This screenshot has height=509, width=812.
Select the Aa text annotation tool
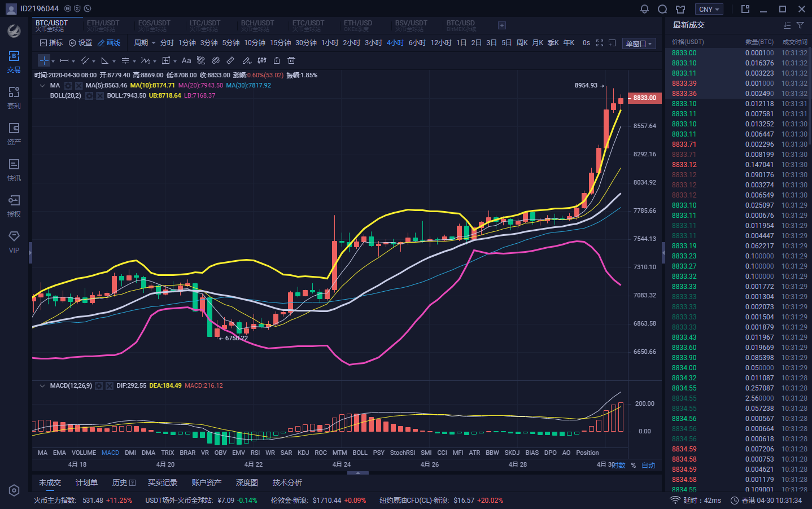[x=186, y=60]
